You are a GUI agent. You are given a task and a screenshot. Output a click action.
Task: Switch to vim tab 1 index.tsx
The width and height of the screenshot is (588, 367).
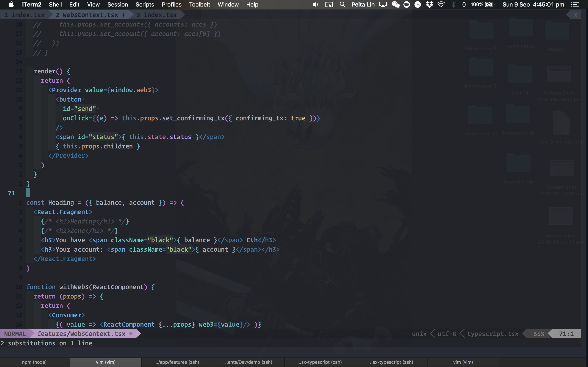pos(24,15)
